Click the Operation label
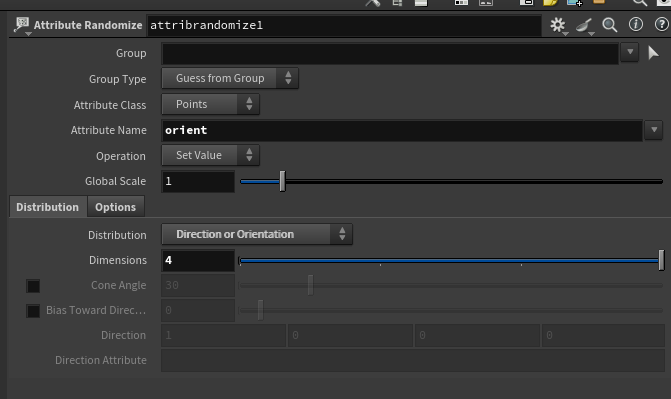The image size is (671, 399). pyautogui.click(x=121, y=156)
